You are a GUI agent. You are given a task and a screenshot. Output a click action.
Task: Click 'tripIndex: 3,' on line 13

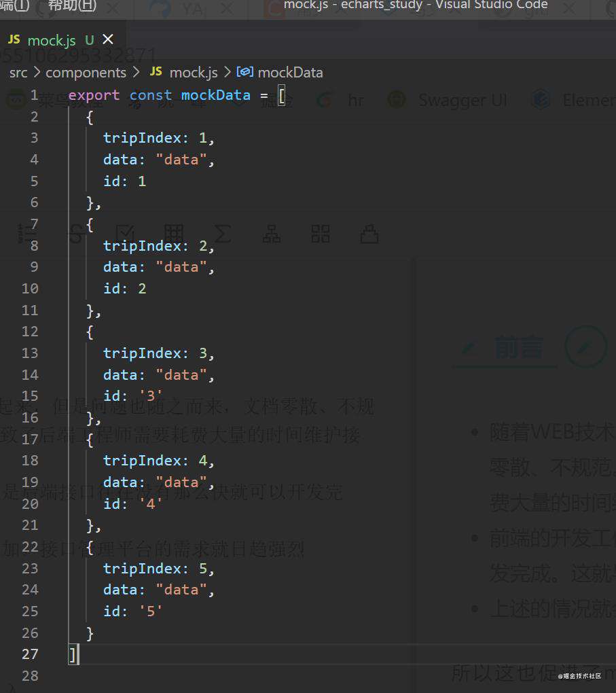(159, 353)
